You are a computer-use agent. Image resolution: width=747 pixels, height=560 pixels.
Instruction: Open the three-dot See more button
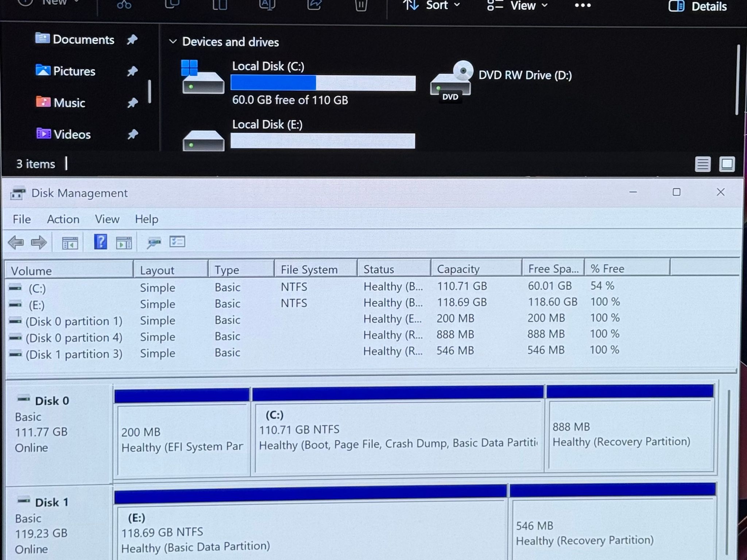click(x=582, y=5)
